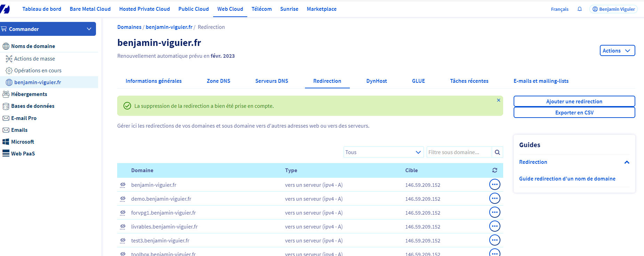Select Hébergements in the sidebar

click(x=29, y=94)
